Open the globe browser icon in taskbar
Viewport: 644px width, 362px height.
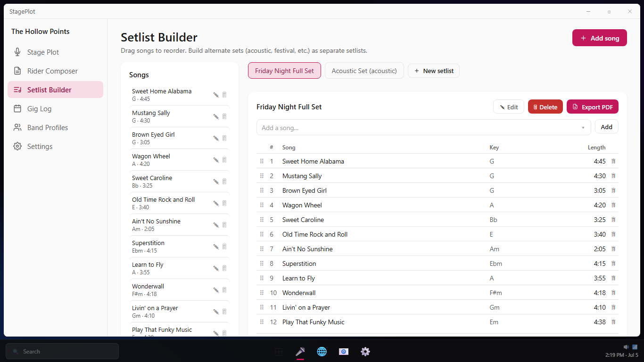click(322, 352)
